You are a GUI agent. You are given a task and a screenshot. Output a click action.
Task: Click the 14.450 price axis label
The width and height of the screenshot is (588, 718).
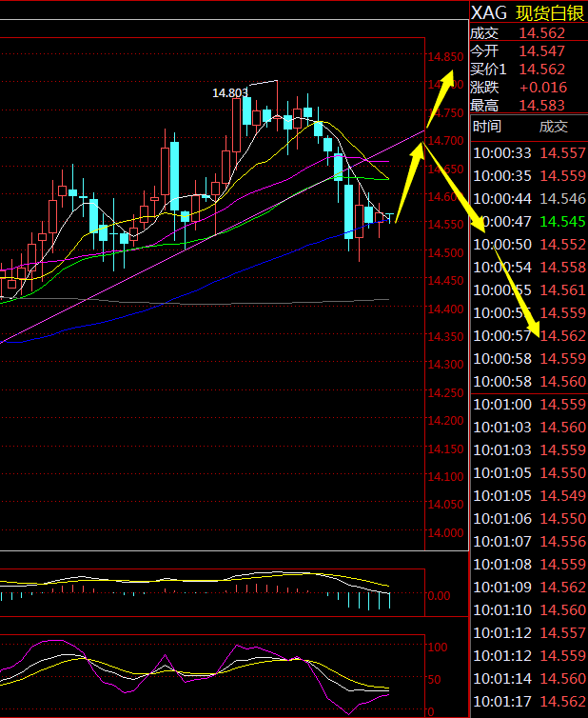445,281
